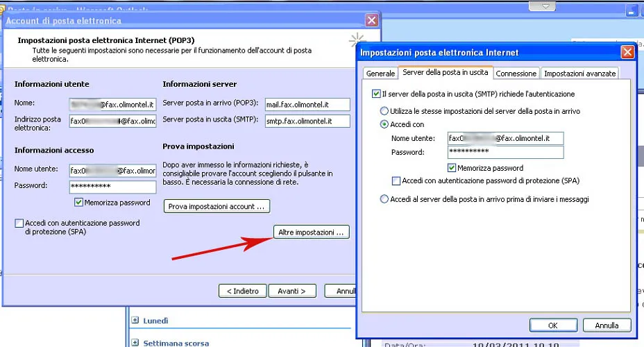Choose Accedi al server prima di inviare
The height and width of the screenshot is (347, 644).
pyautogui.click(x=384, y=199)
